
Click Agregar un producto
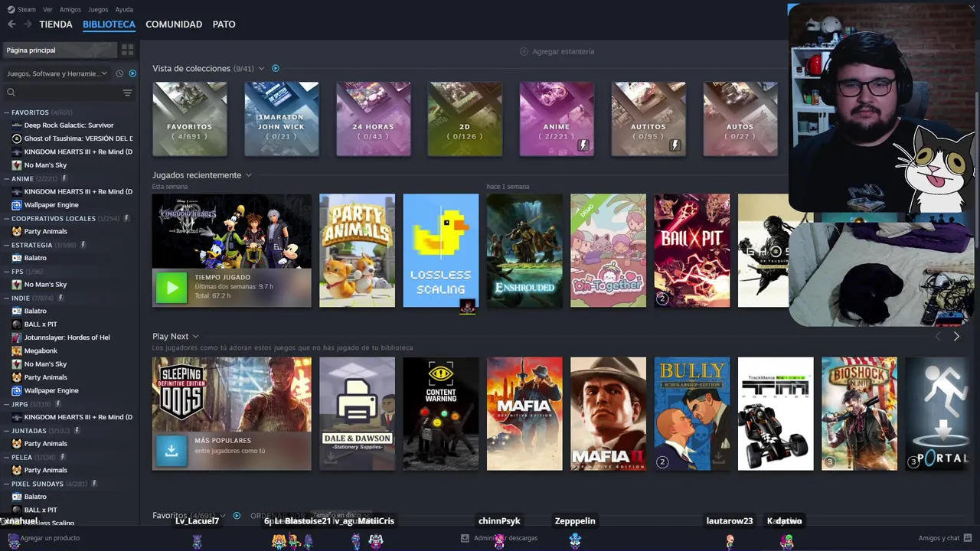[x=44, y=538]
